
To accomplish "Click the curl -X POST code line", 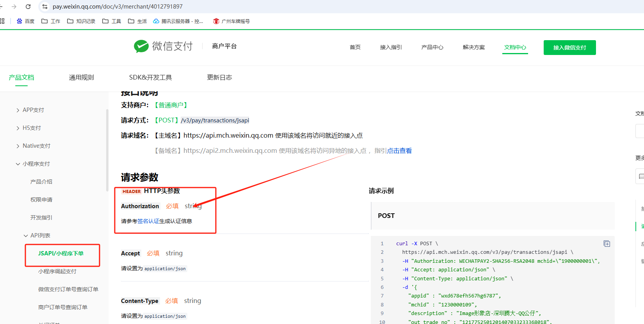I will [x=417, y=244].
